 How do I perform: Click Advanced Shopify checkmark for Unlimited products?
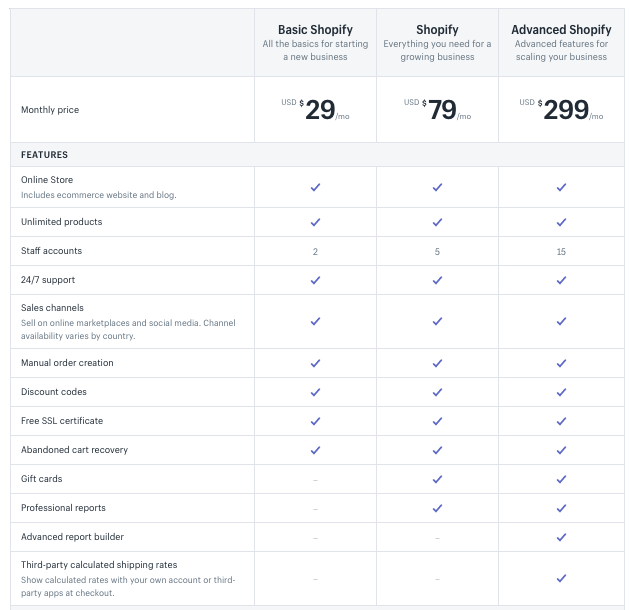click(561, 222)
